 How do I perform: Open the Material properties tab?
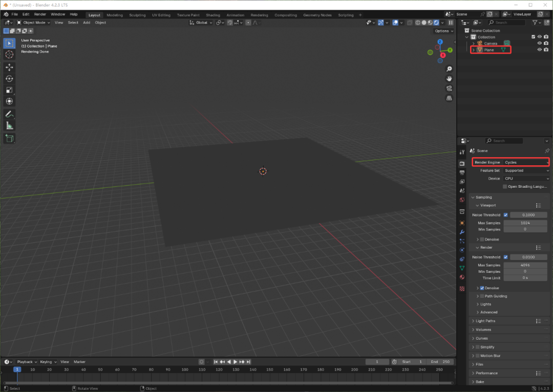click(462, 277)
